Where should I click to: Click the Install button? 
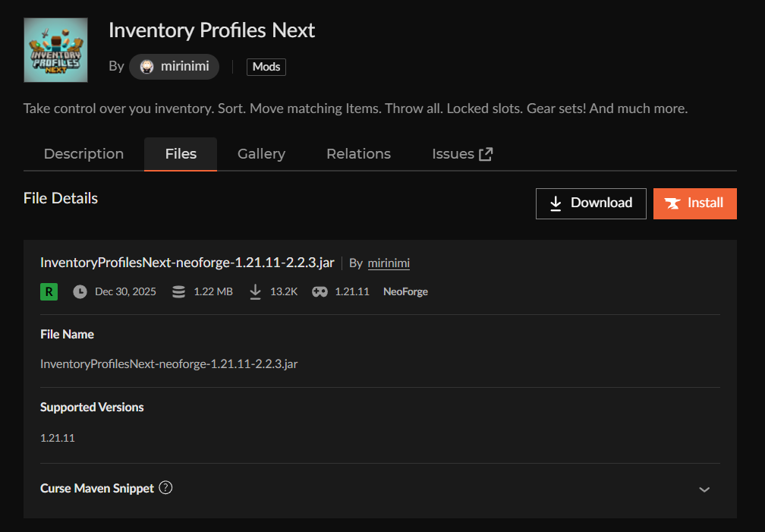coord(694,203)
